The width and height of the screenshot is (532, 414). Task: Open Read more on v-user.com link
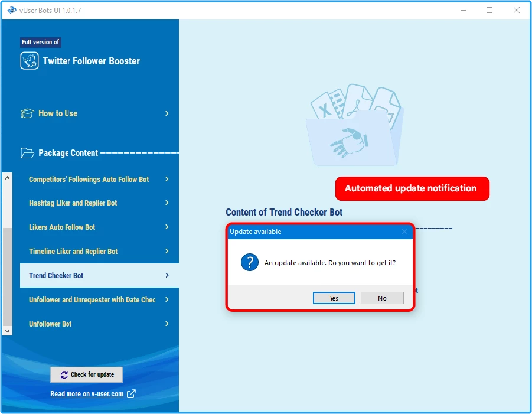[87, 394]
